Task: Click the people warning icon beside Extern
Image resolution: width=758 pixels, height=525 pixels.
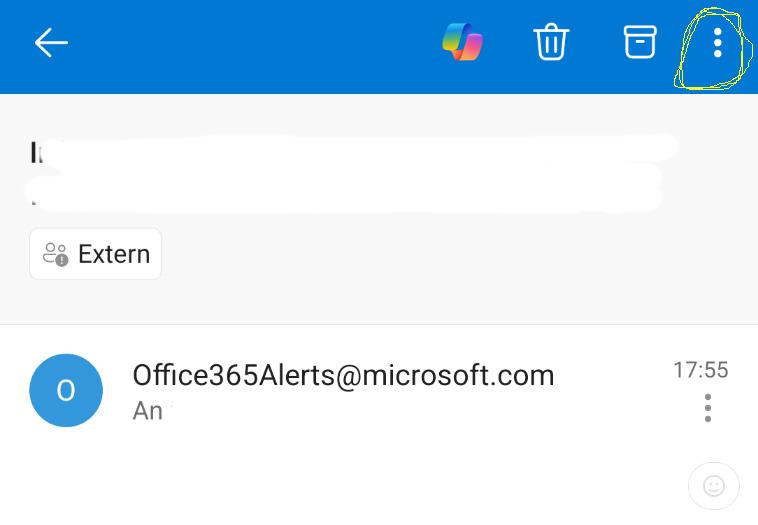Action: 55,254
